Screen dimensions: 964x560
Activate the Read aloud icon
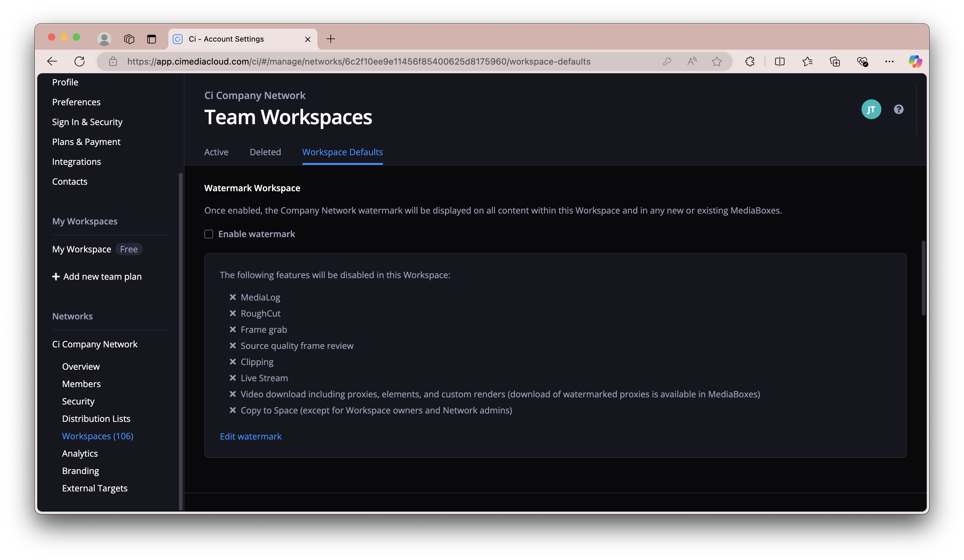[692, 61]
